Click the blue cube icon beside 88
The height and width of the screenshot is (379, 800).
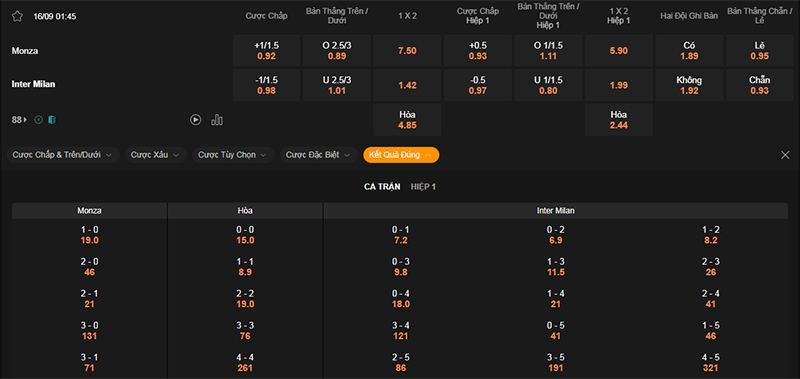(x=52, y=120)
